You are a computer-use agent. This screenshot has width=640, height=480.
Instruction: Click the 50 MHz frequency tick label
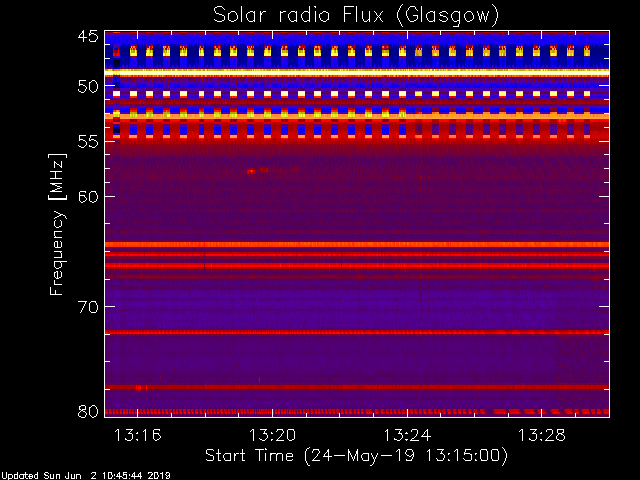tap(87, 87)
